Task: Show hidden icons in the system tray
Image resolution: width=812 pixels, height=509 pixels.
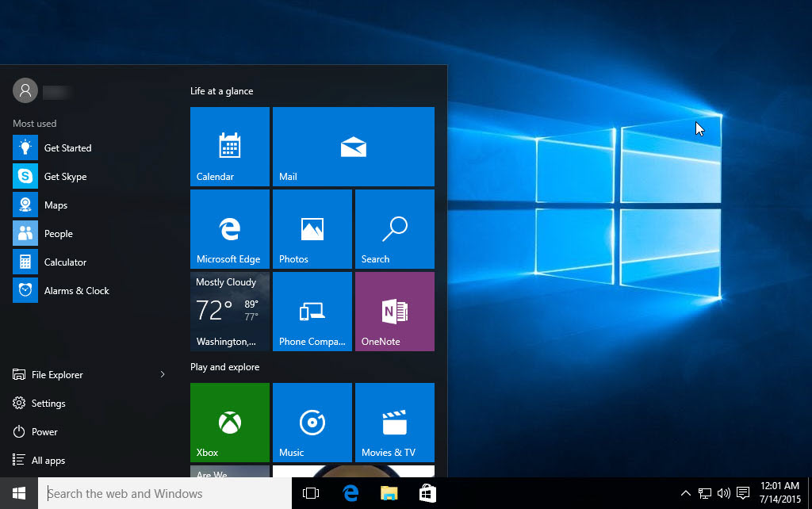Action: [x=684, y=492]
